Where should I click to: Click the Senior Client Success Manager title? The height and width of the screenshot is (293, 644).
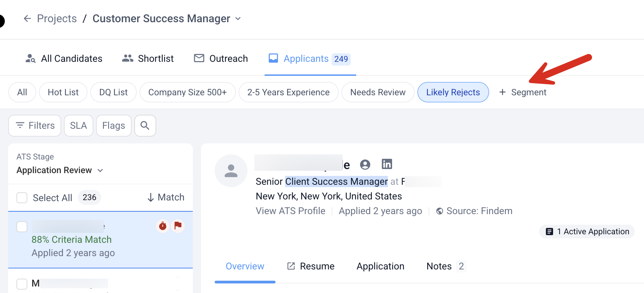point(322,182)
